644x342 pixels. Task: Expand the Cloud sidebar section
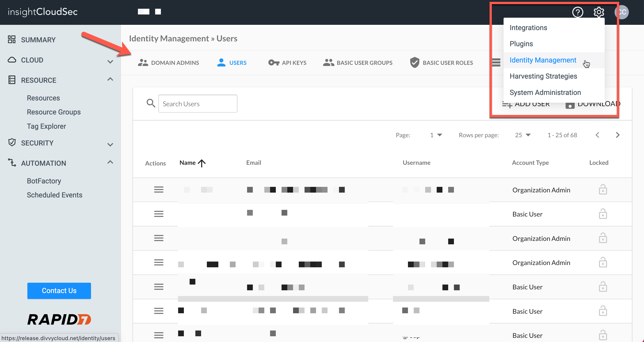click(x=110, y=61)
